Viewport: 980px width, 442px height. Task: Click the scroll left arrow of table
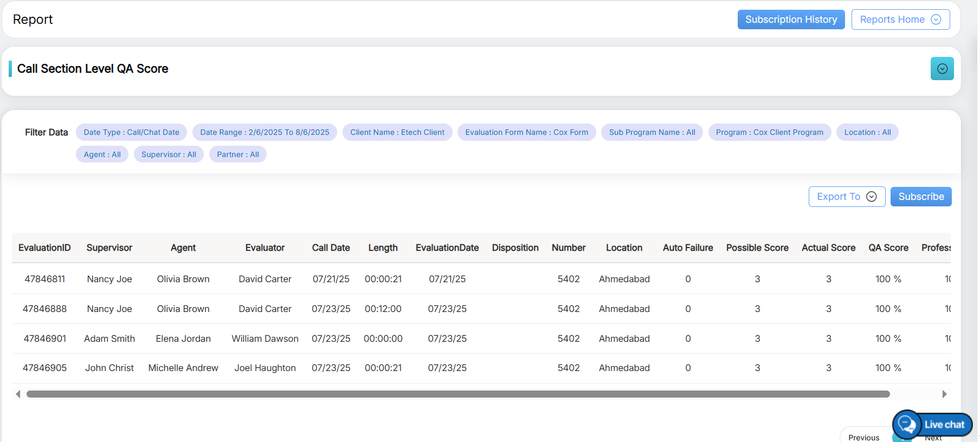pos(18,394)
